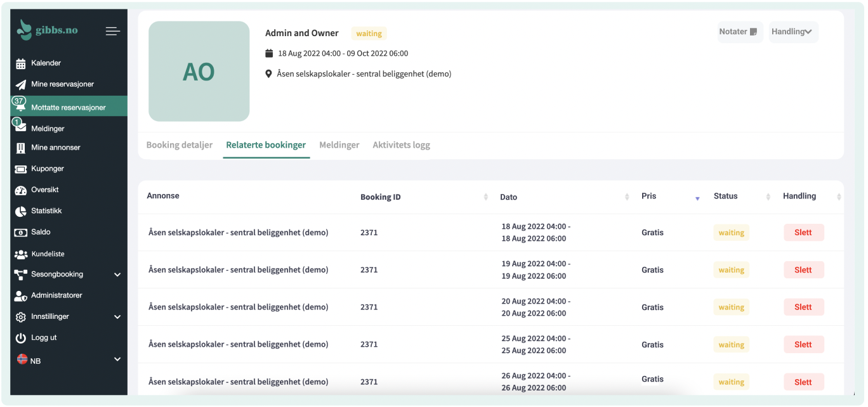Click the Saldo money icon
868x407 pixels.
(x=21, y=233)
